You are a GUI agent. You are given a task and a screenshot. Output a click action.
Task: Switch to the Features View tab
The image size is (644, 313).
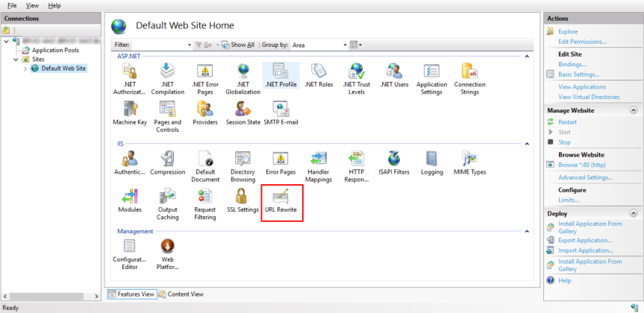click(132, 294)
